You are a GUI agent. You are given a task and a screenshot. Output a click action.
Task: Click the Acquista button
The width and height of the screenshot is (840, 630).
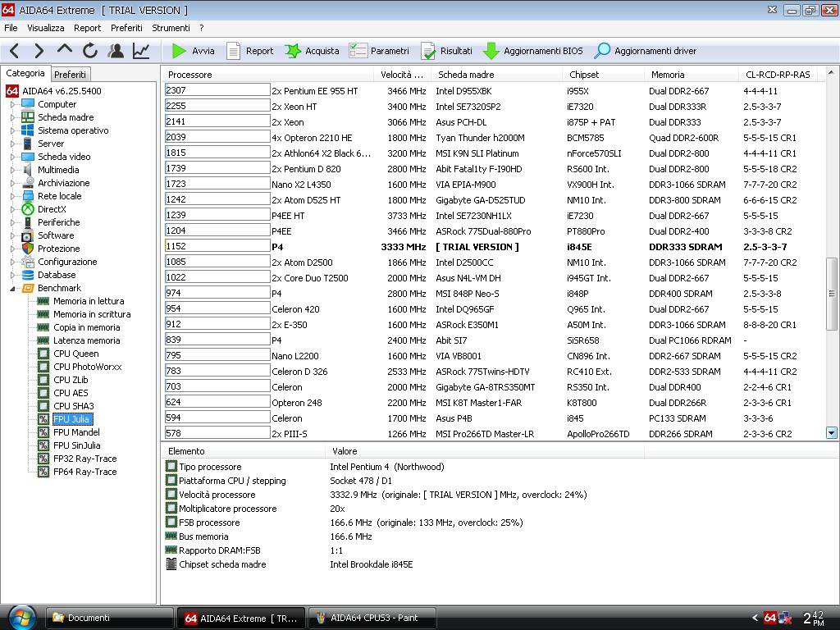pyautogui.click(x=313, y=51)
